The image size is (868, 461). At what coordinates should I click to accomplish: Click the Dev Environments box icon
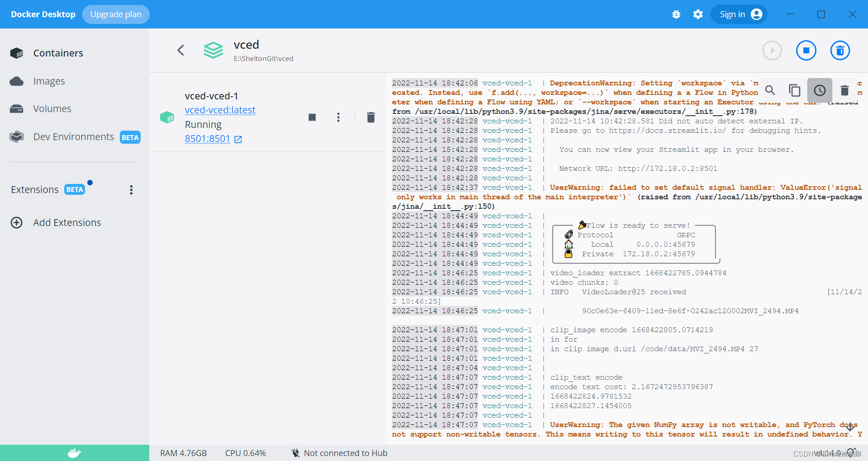(x=17, y=137)
